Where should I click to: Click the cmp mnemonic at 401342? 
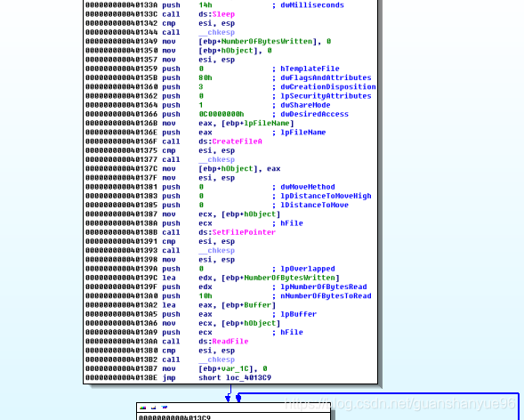tap(169, 23)
